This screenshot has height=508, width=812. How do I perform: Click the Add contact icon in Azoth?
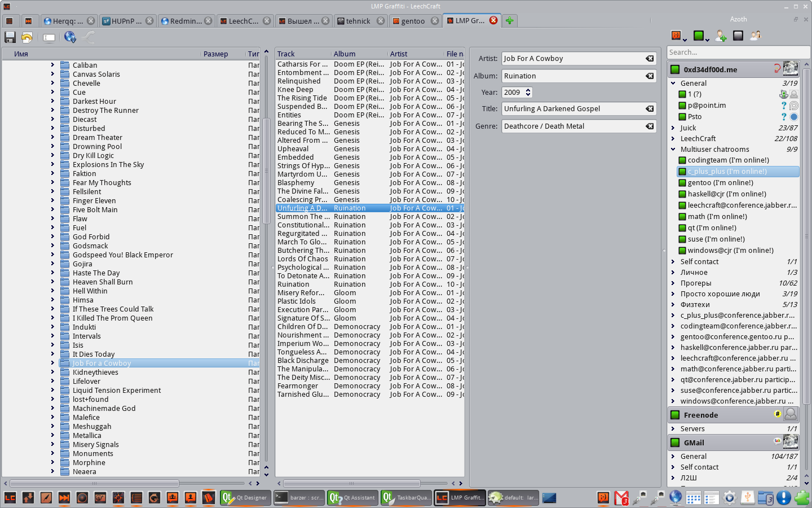[x=721, y=36]
